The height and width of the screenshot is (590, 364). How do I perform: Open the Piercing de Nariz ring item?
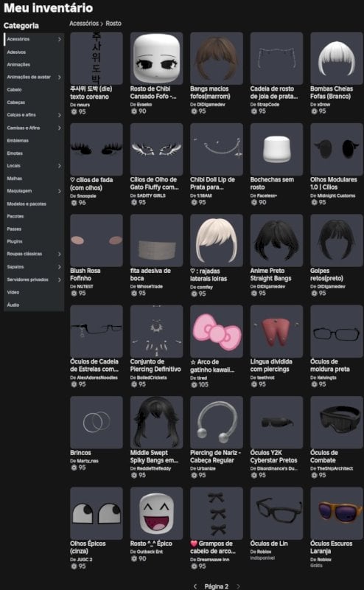coord(217,422)
